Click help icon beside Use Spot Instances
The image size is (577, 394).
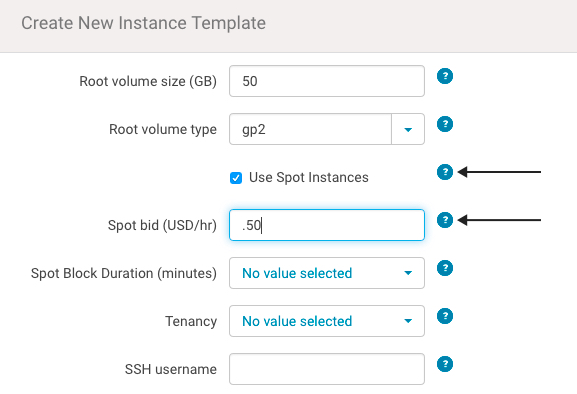pyautogui.click(x=445, y=172)
